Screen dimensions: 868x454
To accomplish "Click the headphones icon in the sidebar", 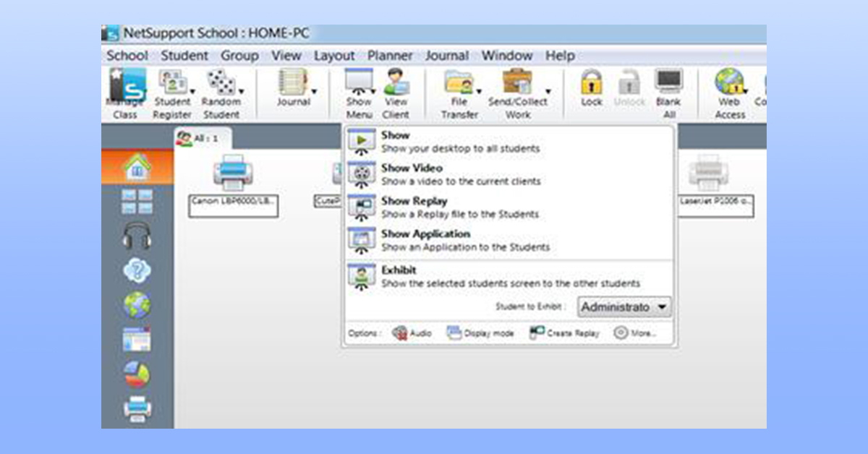I will coord(137,236).
